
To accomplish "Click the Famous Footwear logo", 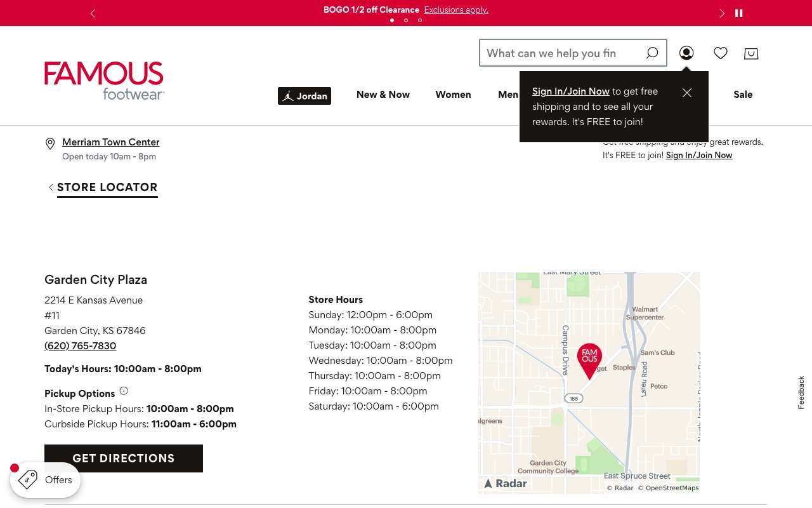I will tap(104, 81).
